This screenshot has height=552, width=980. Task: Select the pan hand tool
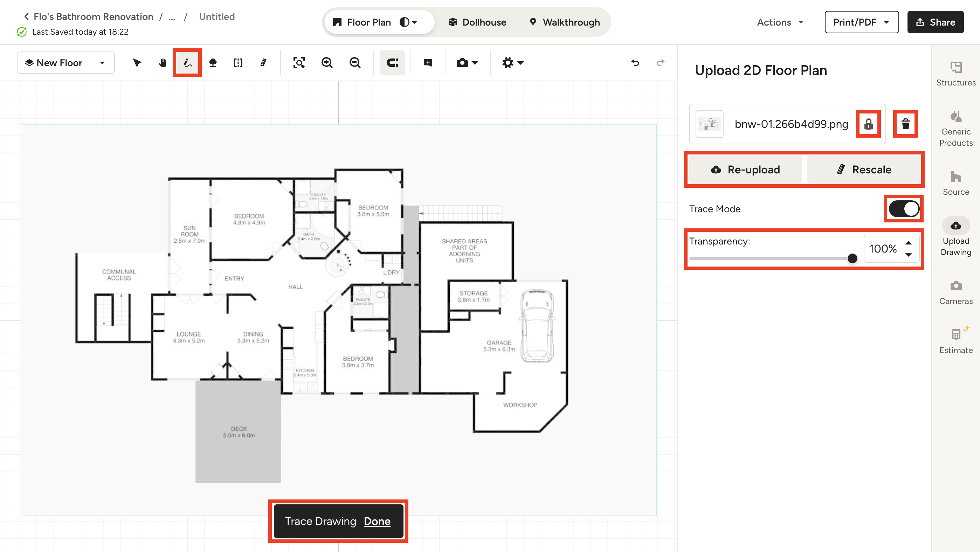163,63
